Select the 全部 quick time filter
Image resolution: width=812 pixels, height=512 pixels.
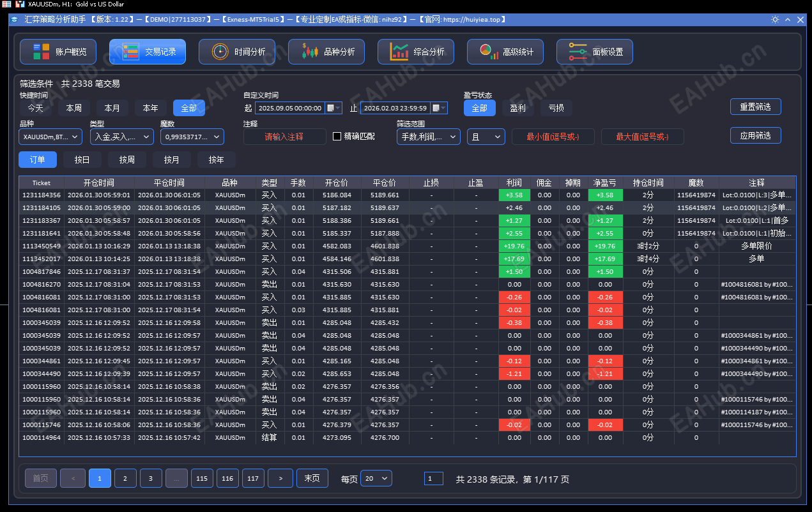(189, 108)
